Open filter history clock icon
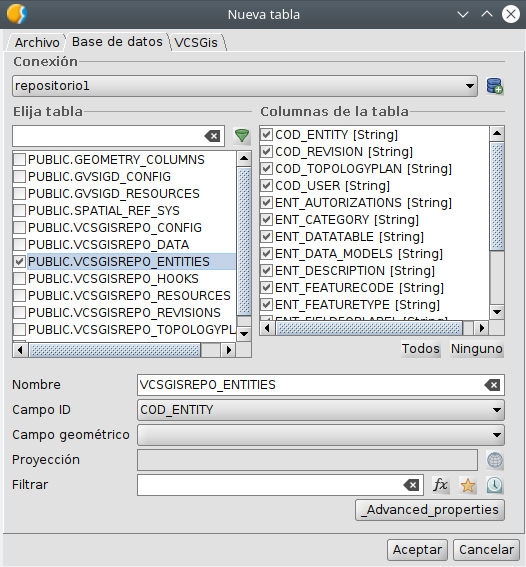Screen dimensions: 526x567 tap(494, 485)
